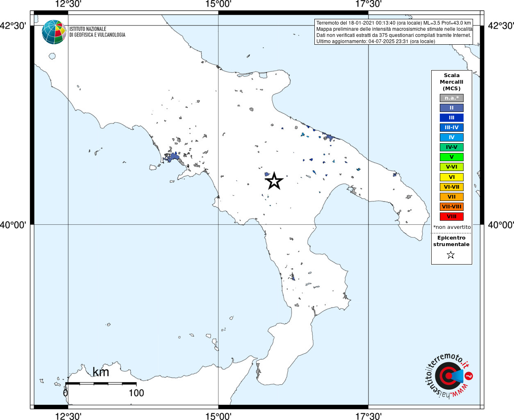Click the top 12°30' longitude label
The image size is (514, 420).
pyautogui.click(x=68, y=4)
